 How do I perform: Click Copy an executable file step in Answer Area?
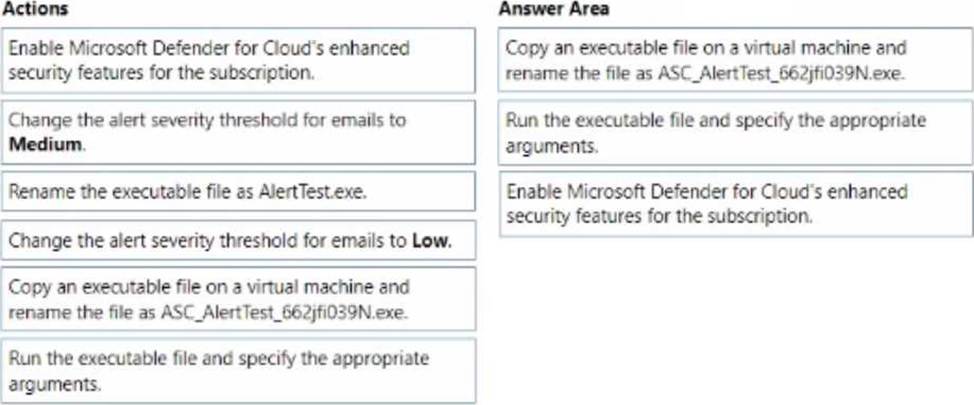coord(735,60)
